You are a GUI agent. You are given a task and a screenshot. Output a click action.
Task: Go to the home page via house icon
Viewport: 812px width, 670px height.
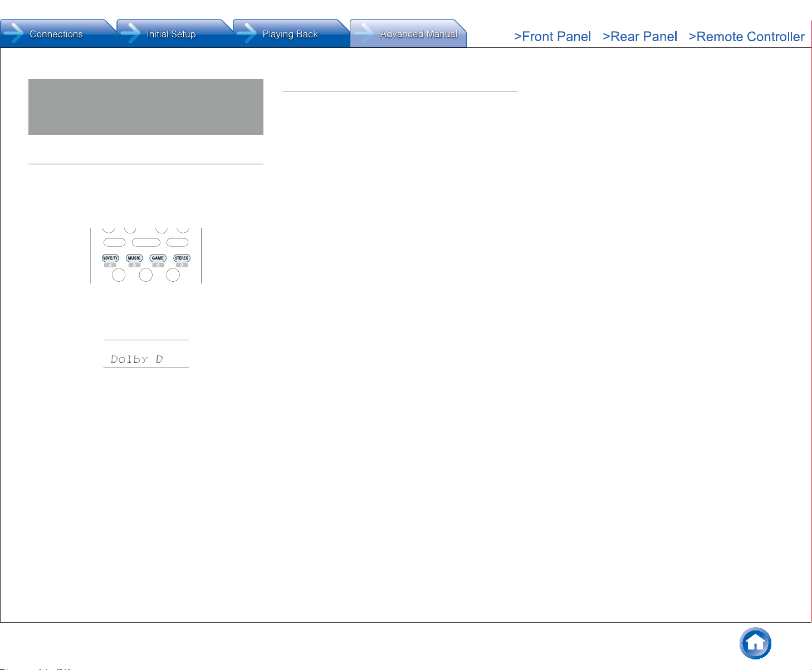pyautogui.click(x=755, y=643)
